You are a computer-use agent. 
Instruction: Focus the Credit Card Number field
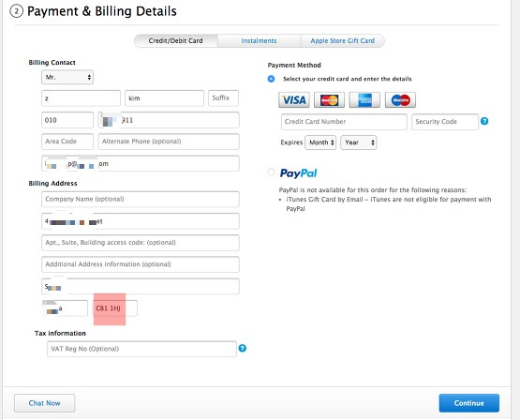[344, 122]
